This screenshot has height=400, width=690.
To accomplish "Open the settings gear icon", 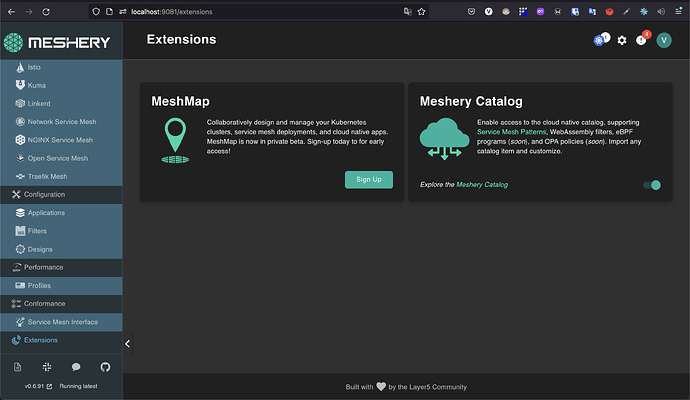I will tap(622, 40).
